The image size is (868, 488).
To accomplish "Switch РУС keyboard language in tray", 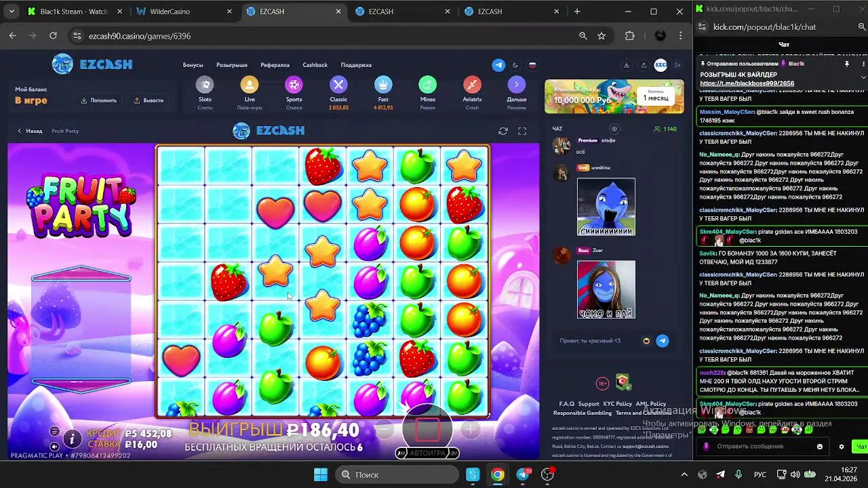I will point(761,474).
